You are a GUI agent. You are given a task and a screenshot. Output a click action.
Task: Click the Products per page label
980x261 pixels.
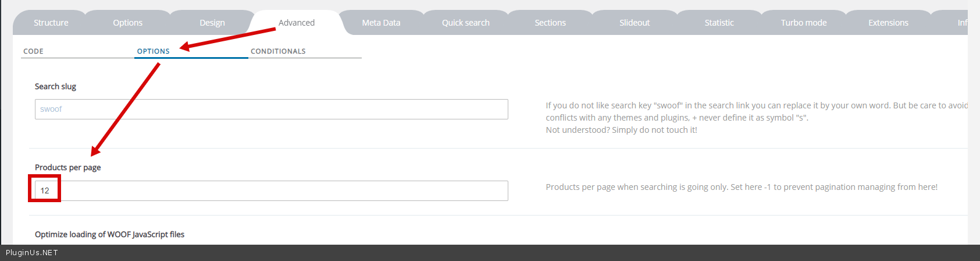pos(67,168)
